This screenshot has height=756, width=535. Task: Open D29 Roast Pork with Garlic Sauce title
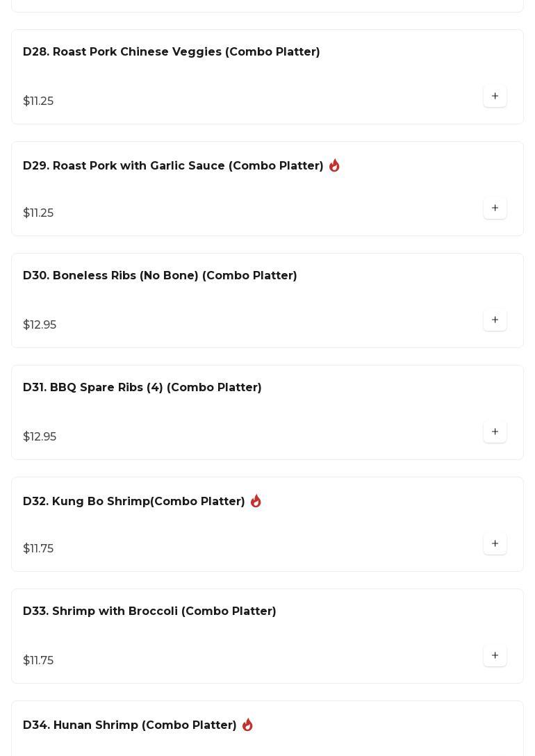pyautogui.click(x=173, y=166)
